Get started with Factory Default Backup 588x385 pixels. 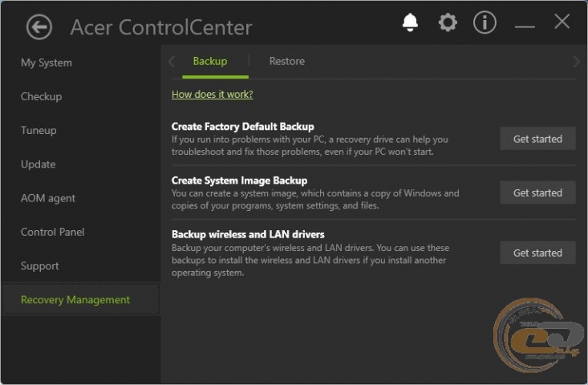coord(537,139)
